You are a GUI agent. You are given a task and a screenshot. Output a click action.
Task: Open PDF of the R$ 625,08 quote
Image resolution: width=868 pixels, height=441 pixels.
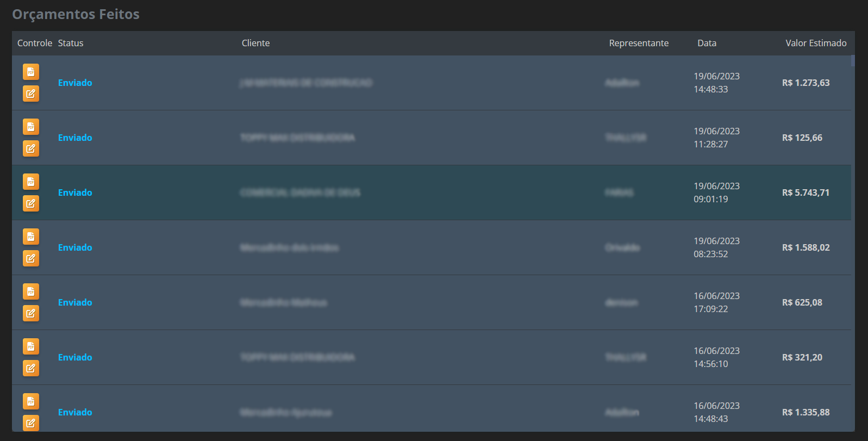(31, 291)
